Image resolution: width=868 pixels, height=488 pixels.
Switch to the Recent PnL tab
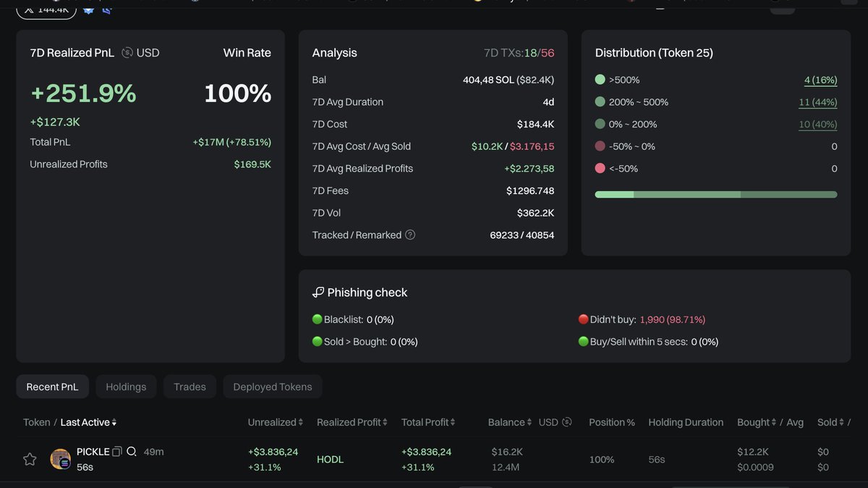pos(52,387)
